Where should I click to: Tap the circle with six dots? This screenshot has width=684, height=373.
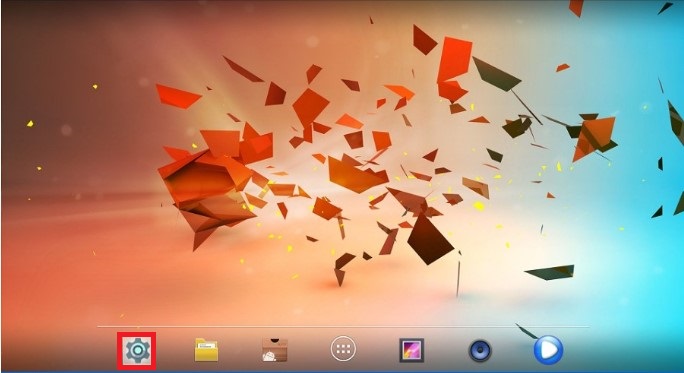coord(343,349)
